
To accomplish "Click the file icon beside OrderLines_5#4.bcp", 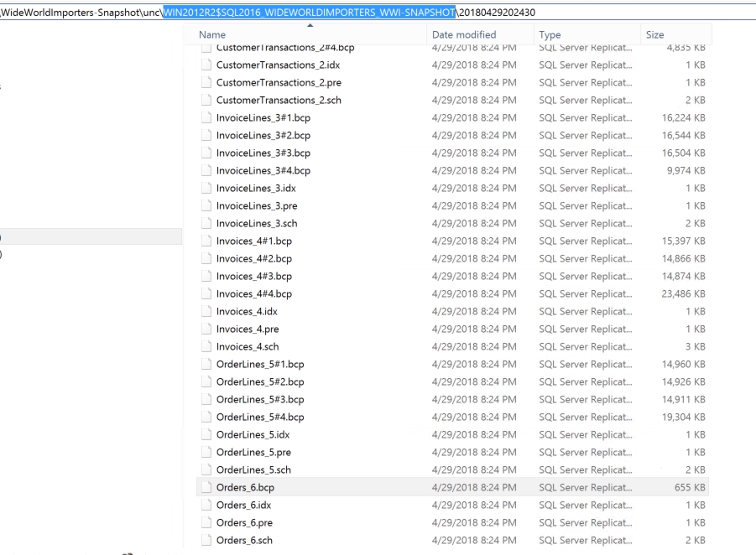I will point(206,418).
